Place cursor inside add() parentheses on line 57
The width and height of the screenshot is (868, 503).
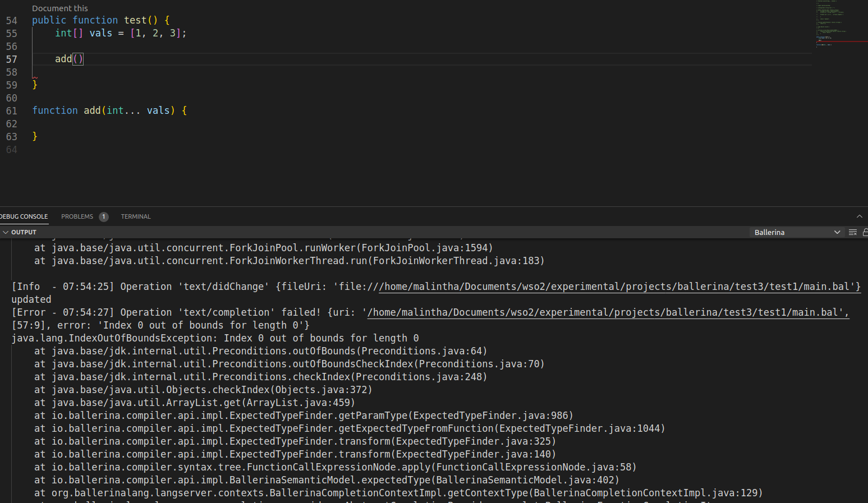click(78, 59)
